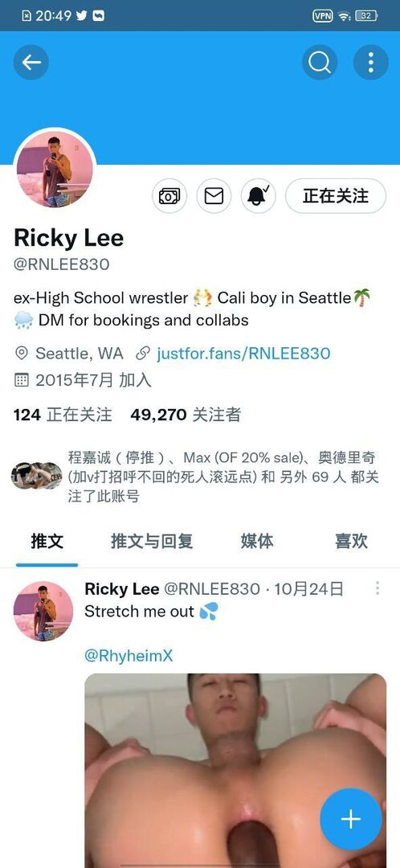Open the large profile avatar picture
Screen dimensions: 400x868
(55, 168)
